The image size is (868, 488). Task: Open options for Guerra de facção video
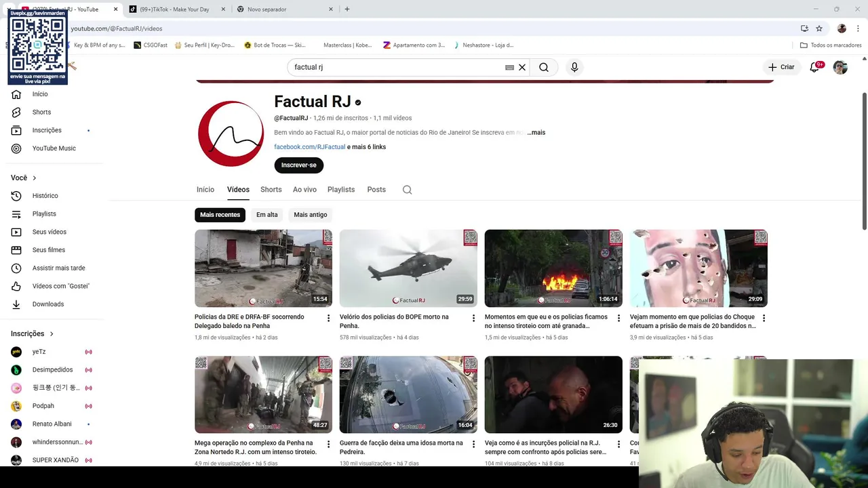coord(473,445)
